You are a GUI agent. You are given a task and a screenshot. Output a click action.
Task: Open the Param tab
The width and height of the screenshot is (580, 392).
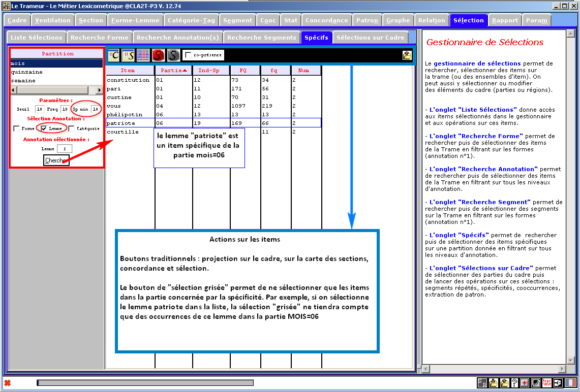537,20
